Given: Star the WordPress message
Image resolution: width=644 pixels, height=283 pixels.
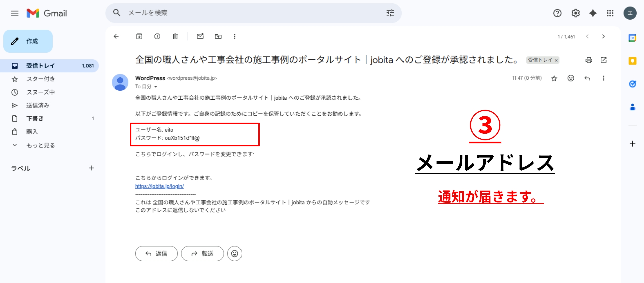Looking at the screenshot, I should (554, 78).
